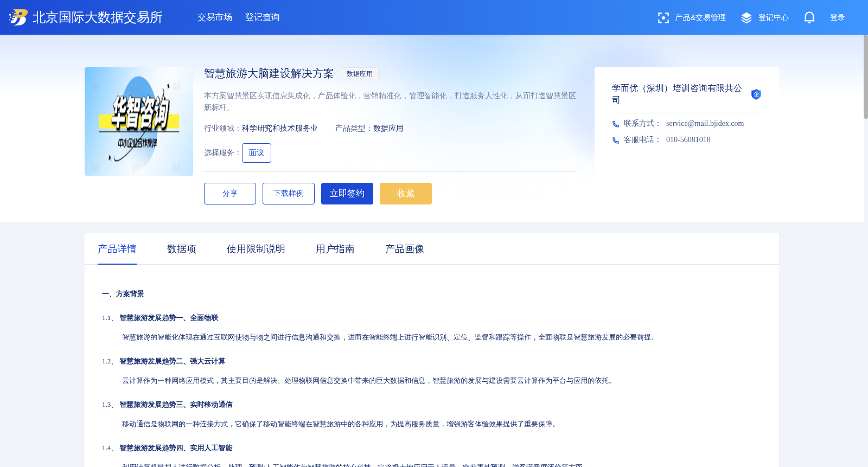Click the heading 智慧旅游发展趋势四、实用人工智能
Image resolution: width=868 pixels, height=467 pixels.
coord(176,448)
